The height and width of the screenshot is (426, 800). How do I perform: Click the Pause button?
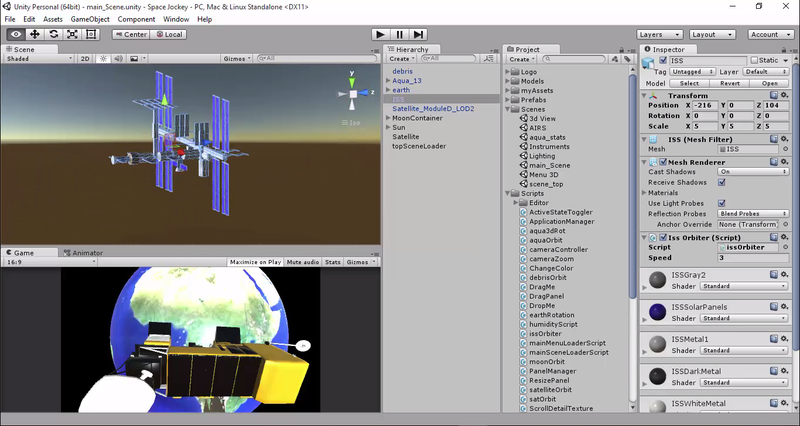[x=400, y=34]
